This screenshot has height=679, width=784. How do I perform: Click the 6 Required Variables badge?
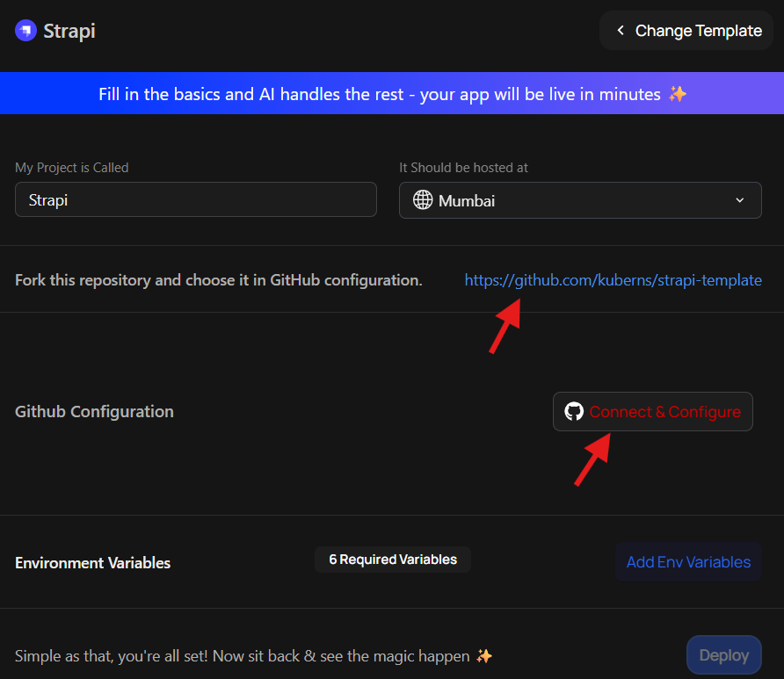click(393, 559)
